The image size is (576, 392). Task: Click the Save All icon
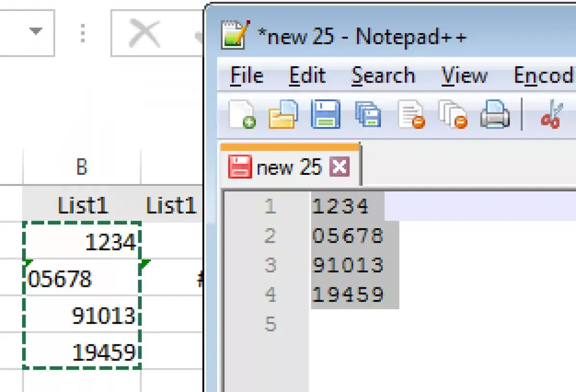[x=368, y=114]
